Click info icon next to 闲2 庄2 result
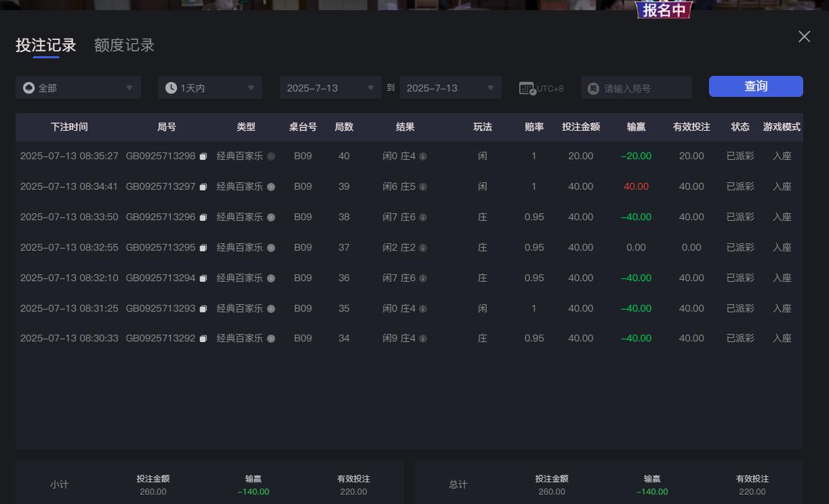829x504 pixels. (x=422, y=247)
